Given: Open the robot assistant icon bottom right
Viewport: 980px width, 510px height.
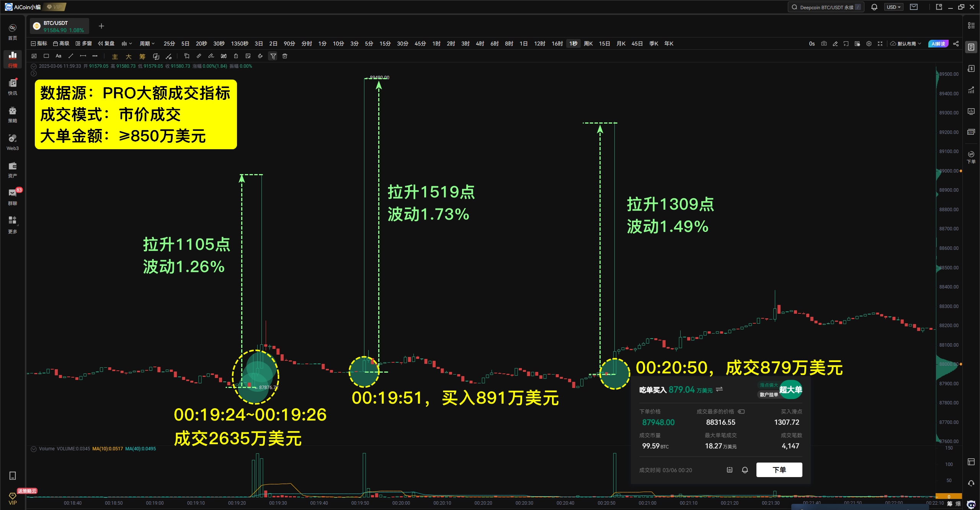Looking at the screenshot, I should 971,505.
